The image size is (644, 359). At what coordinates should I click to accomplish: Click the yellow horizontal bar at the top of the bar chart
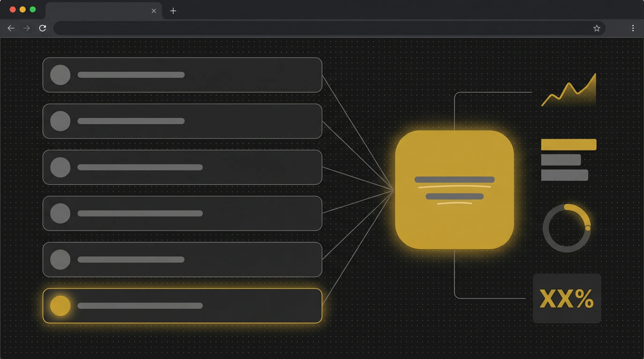coord(568,144)
